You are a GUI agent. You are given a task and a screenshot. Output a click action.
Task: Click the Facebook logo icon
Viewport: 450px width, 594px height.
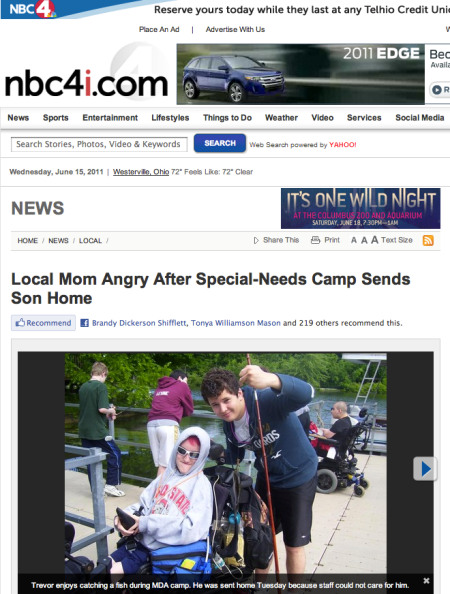point(84,323)
